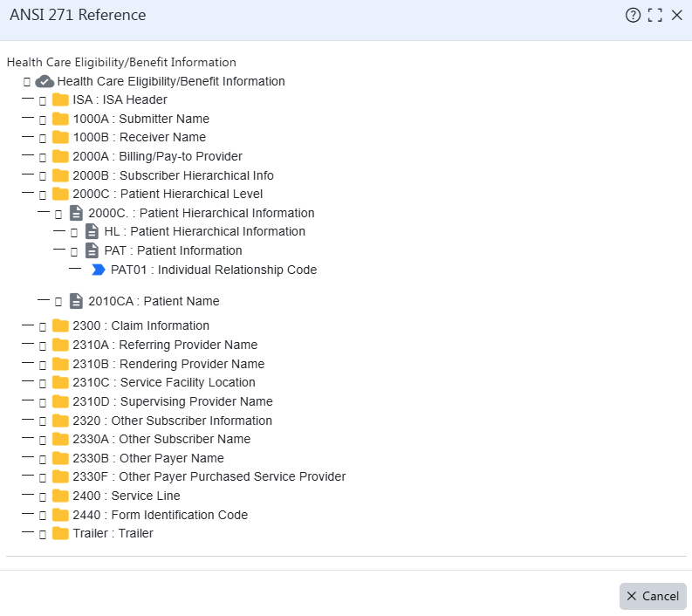Image resolution: width=692 pixels, height=616 pixels.
Task: Click the folder icon for 2000A Billing/Pay-to Provider
Action: (60, 157)
